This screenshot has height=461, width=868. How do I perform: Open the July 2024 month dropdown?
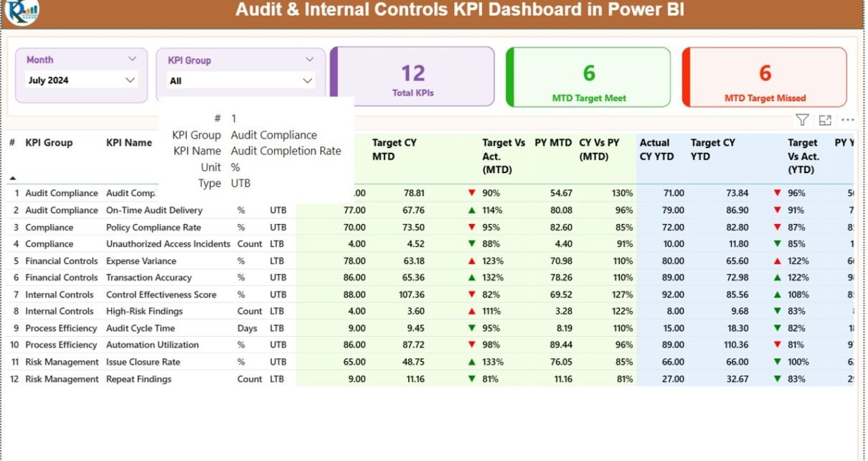click(130, 80)
